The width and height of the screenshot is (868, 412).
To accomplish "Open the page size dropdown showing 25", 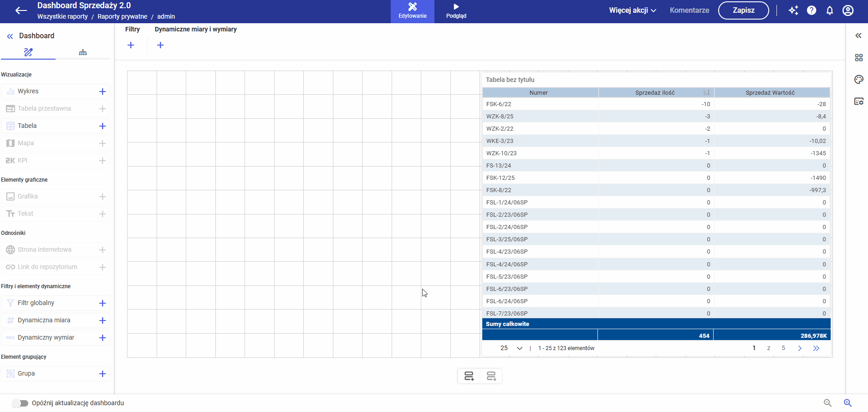I will [511, 348].
